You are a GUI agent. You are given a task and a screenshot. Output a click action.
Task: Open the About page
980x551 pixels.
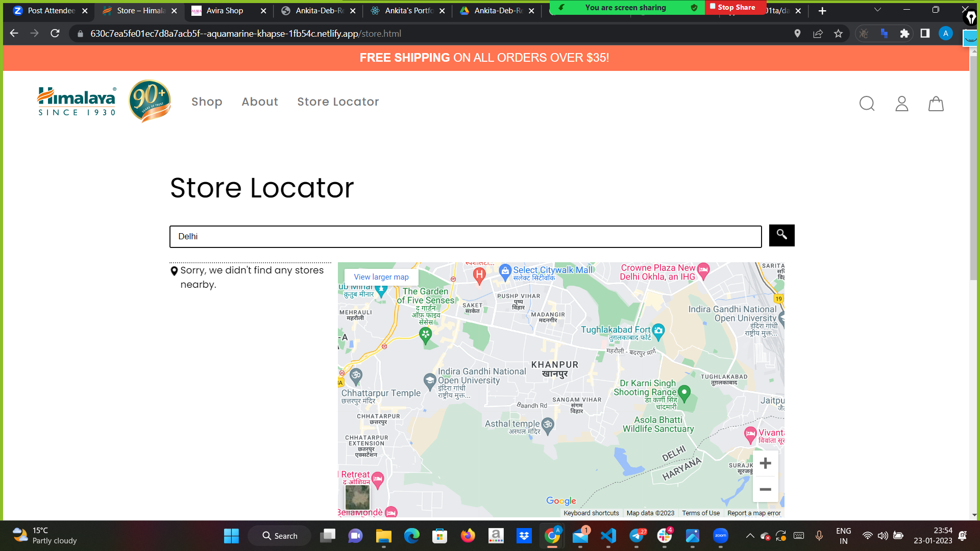pos(260,102)
